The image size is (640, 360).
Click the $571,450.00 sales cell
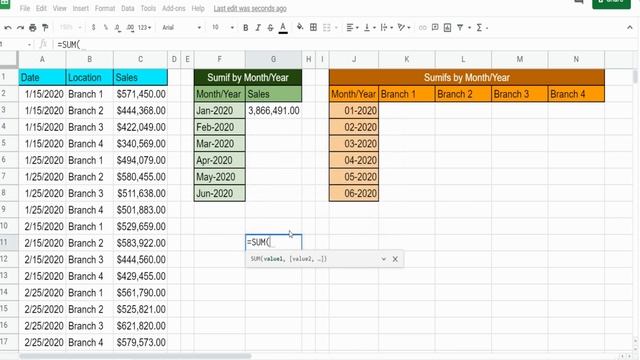click(x=140, y=94)
